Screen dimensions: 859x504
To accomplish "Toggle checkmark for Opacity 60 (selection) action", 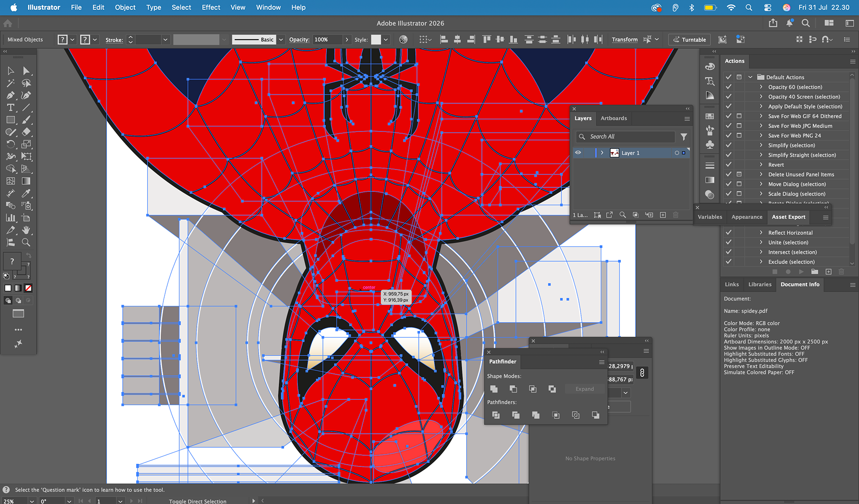I will tap(729, 87).
